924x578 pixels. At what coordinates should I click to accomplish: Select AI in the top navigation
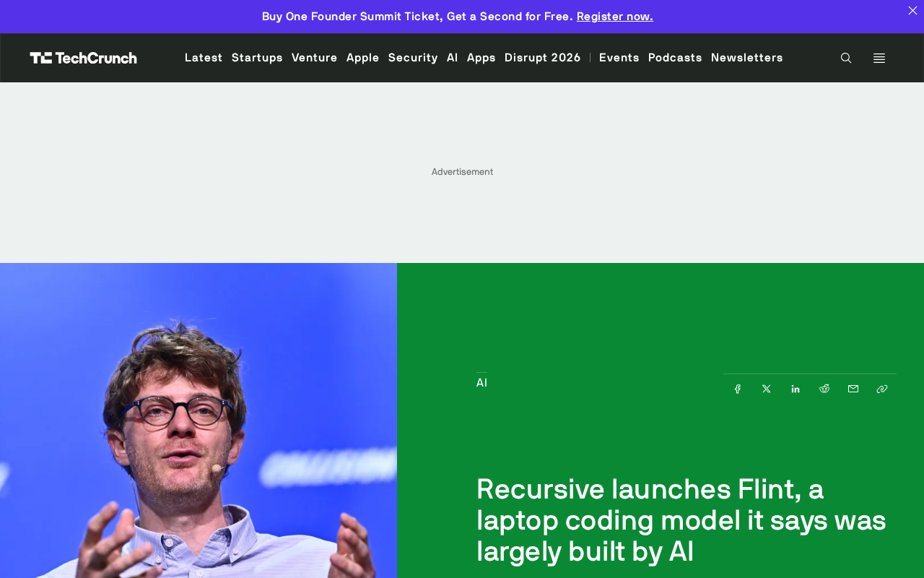point(453,58)
